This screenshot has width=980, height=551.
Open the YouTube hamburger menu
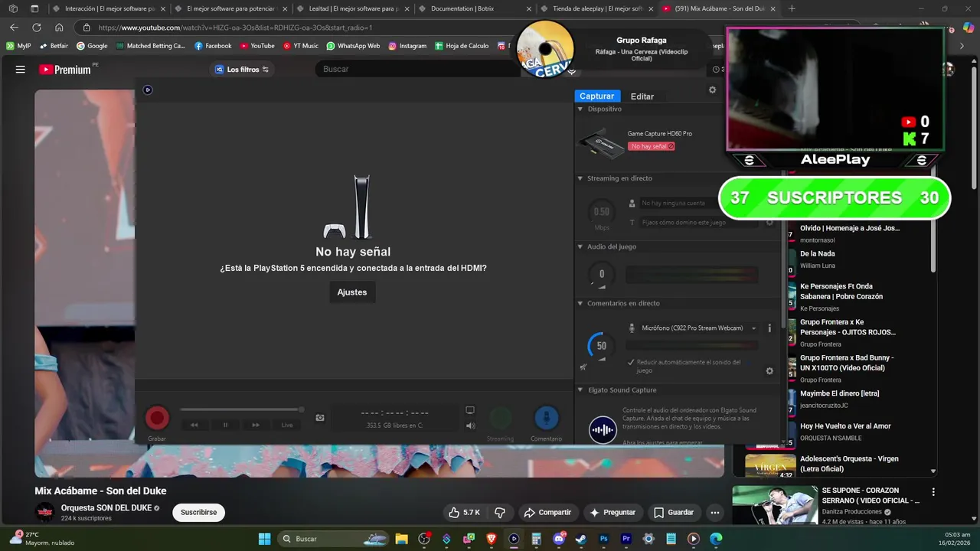[21, 69]
